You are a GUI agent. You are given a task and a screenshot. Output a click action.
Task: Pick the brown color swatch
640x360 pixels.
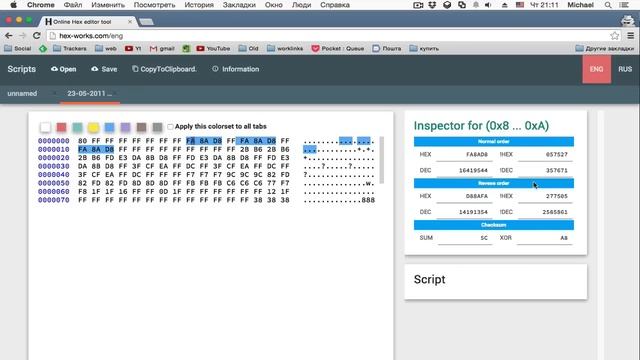[141, 127]
